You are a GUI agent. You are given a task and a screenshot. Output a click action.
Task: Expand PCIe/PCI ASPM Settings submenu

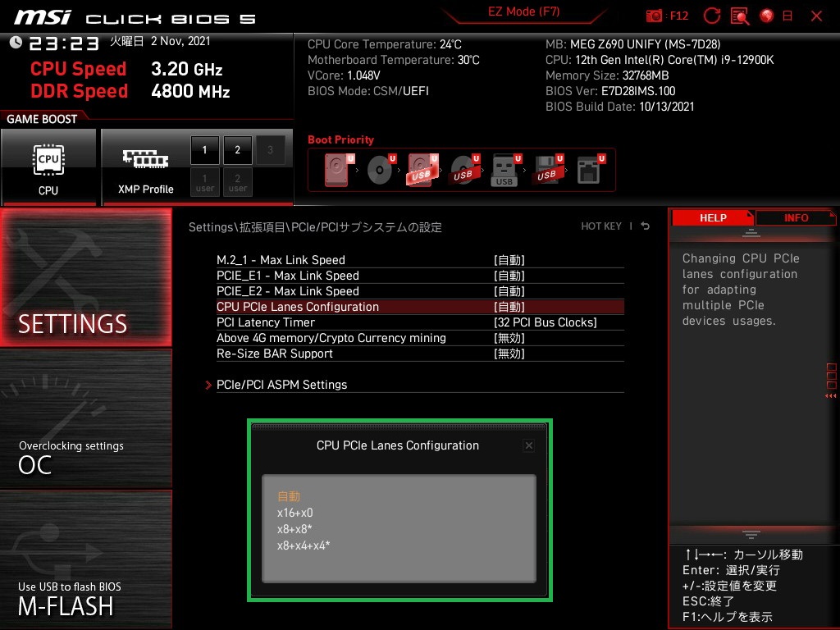[282, 385]
